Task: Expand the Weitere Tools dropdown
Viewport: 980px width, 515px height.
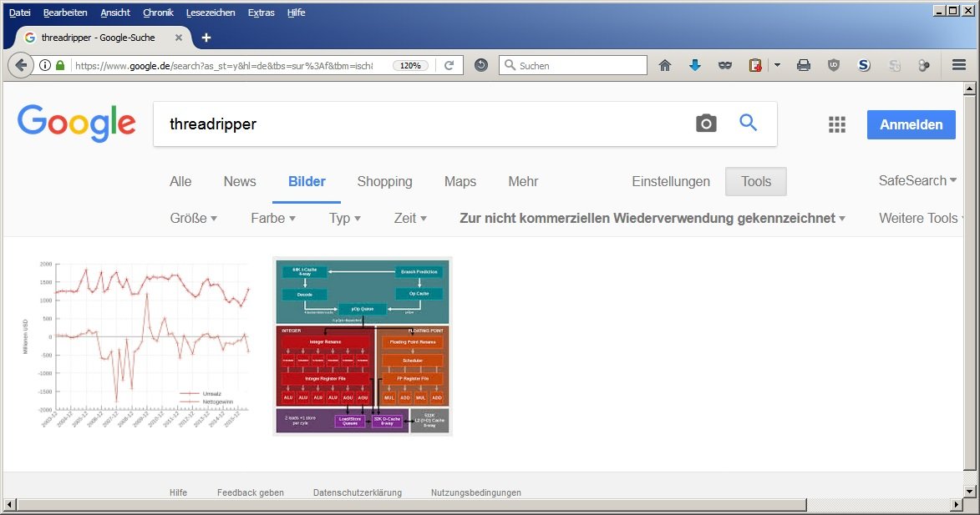Action: pyautogui.click(x=922, y=218)
